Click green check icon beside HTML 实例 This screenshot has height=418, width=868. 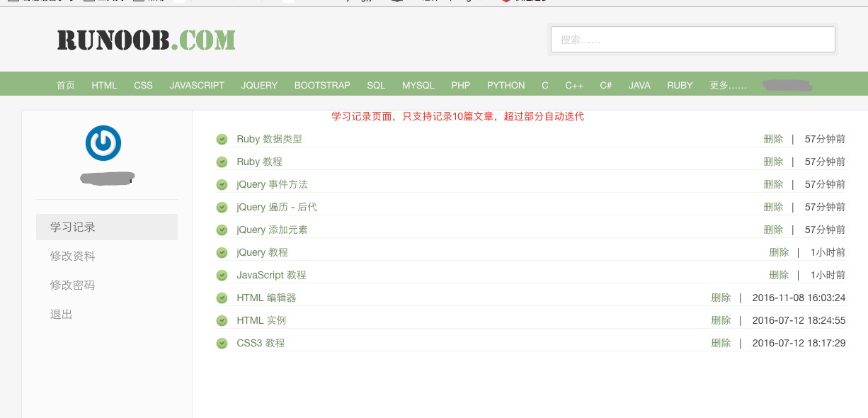(222, 321)
